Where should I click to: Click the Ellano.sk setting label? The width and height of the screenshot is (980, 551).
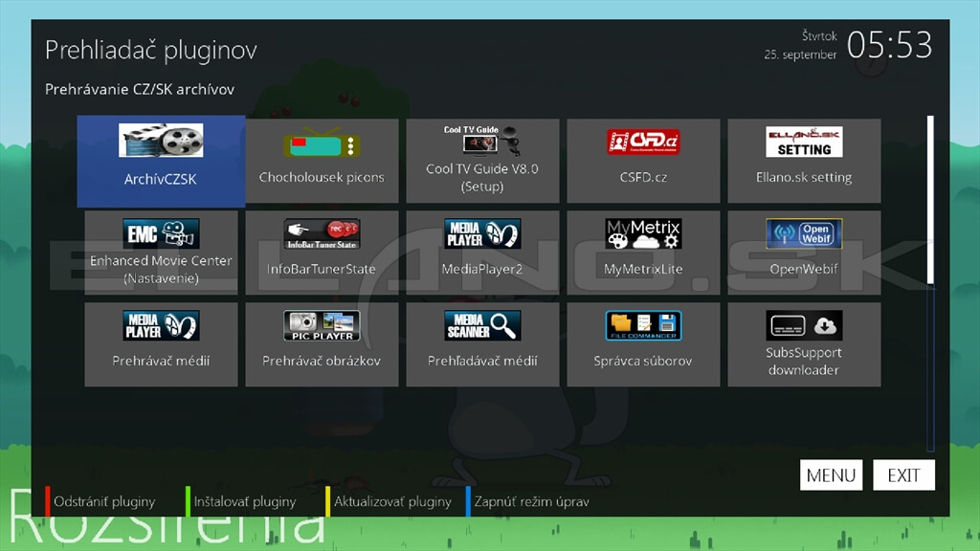coord(804,177)
